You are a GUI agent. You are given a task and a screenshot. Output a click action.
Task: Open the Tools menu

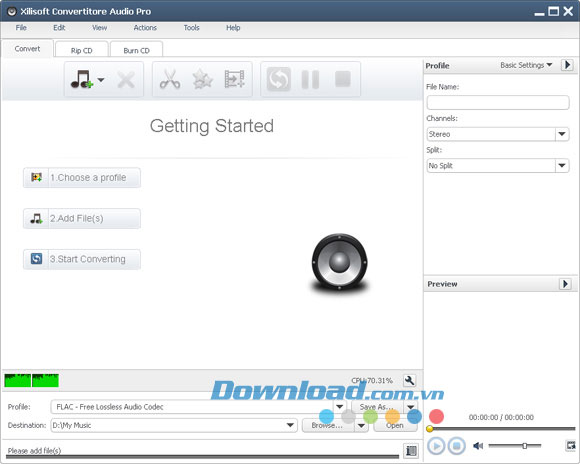click(192, 27)
